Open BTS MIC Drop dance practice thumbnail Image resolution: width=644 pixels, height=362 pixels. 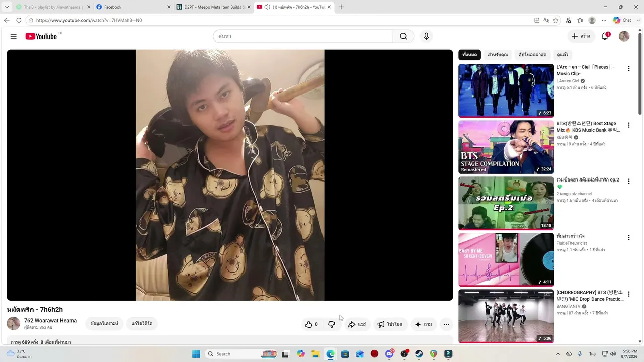pyautogui.click(x=506, y=316)
